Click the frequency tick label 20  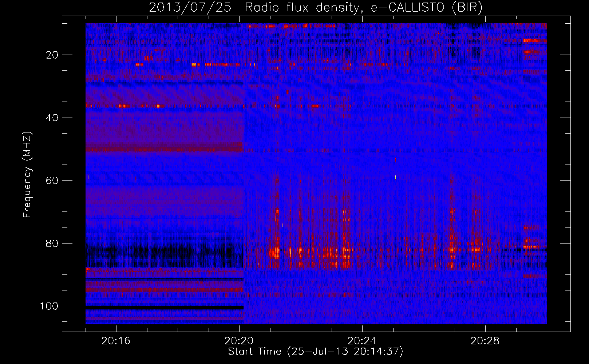[x=52, y=55]
